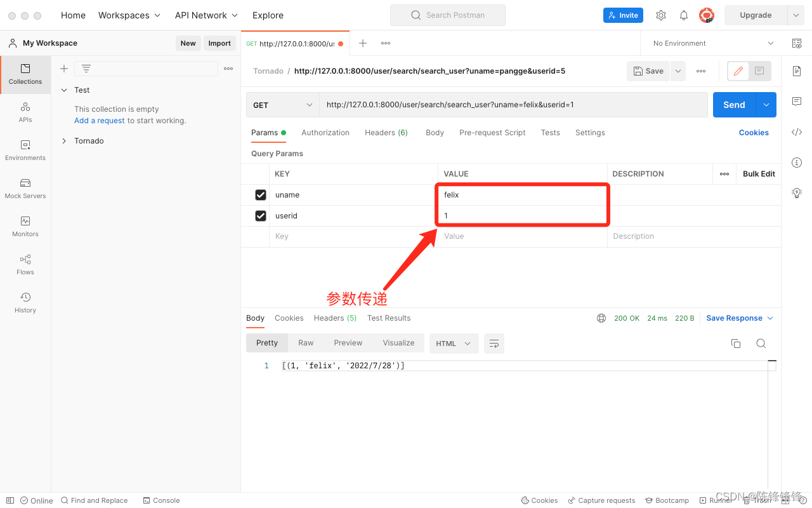Switch to the pencil build mode icon
Screen dimensions: 812x508
pyautogui.click(x=738, y=71)
